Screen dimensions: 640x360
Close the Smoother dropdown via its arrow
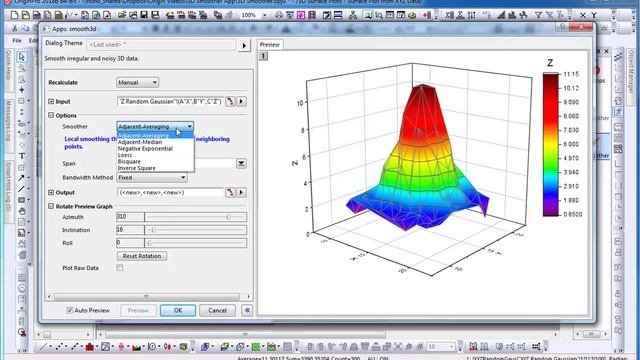[x=189, y=127]
